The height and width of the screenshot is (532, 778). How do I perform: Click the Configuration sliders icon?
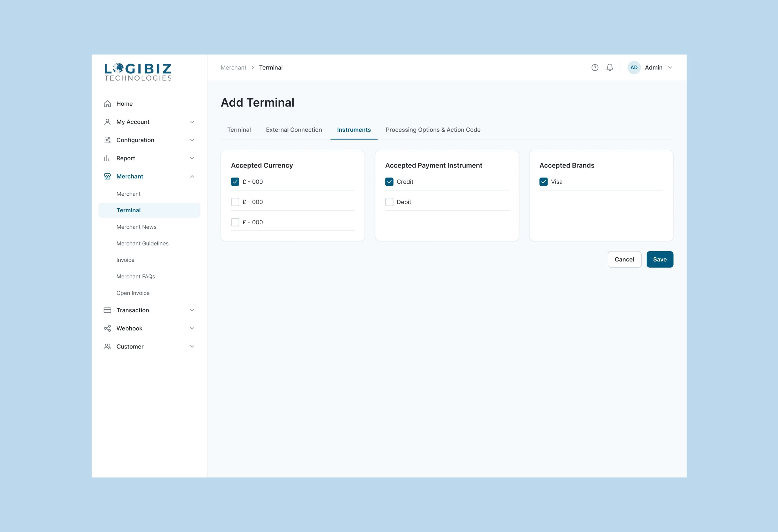tap(107, 140)
